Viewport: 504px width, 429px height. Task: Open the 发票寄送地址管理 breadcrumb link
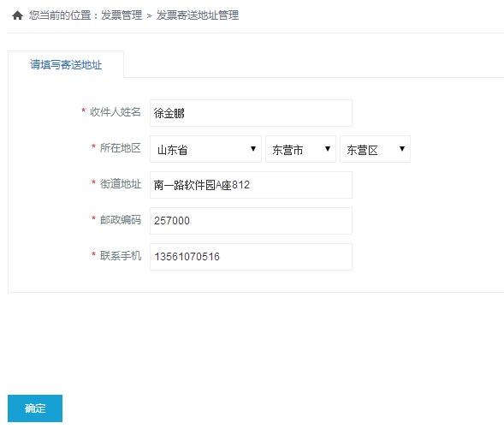pos(198,15)
